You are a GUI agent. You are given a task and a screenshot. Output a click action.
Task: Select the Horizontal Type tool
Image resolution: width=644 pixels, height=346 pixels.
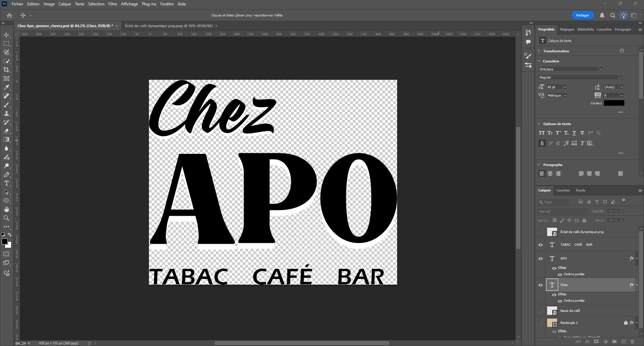[x=6, y=183]
